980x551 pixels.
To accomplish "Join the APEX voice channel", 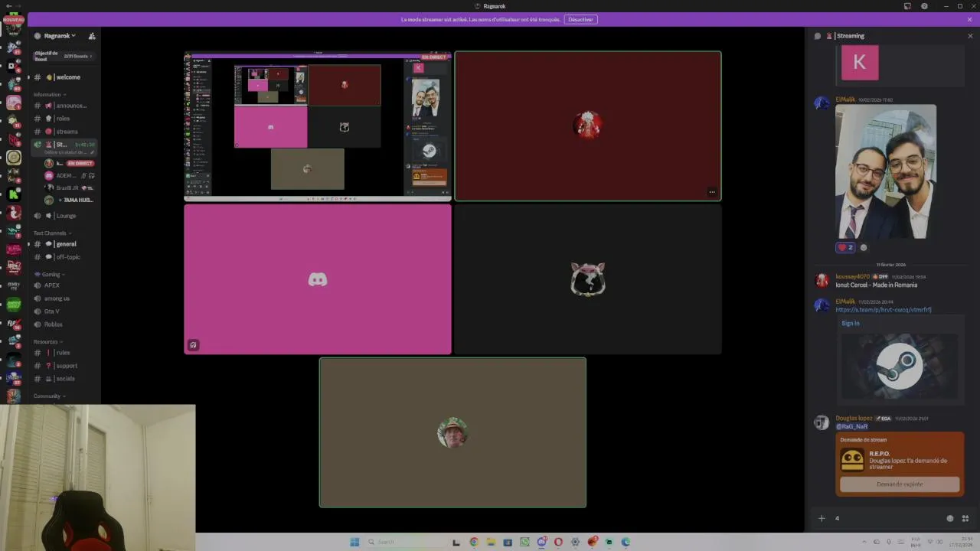I will (x=64, y=285).
